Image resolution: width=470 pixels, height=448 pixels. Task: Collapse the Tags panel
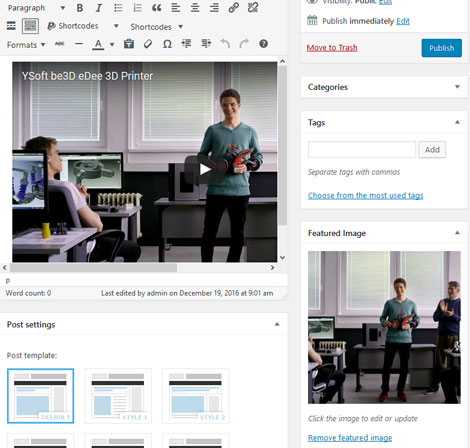click(457, 122)
